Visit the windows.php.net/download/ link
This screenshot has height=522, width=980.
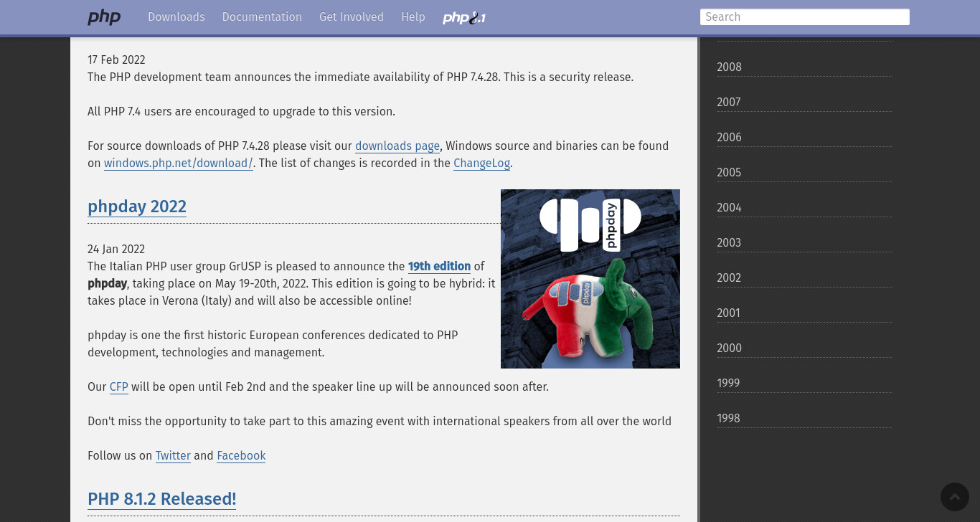click(179, 163)
